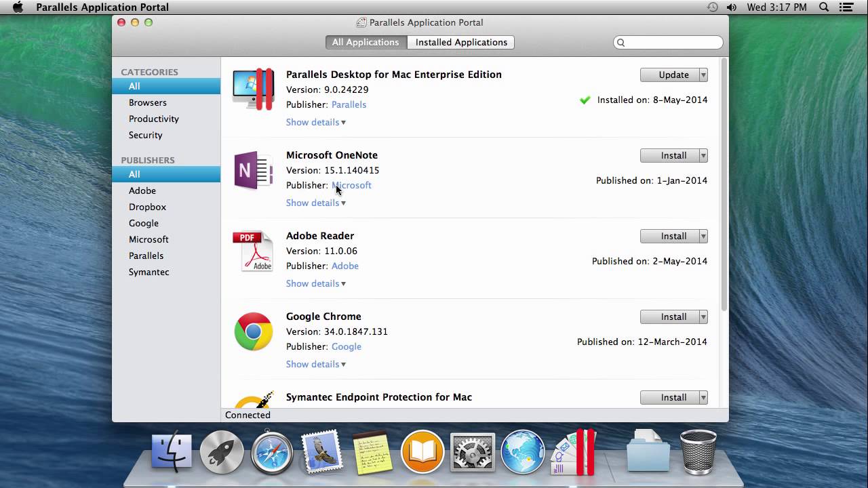Open System Preferences gear in Dock
Image resolution: width=868 pixels, height=488 pixels.
[473, 451]
